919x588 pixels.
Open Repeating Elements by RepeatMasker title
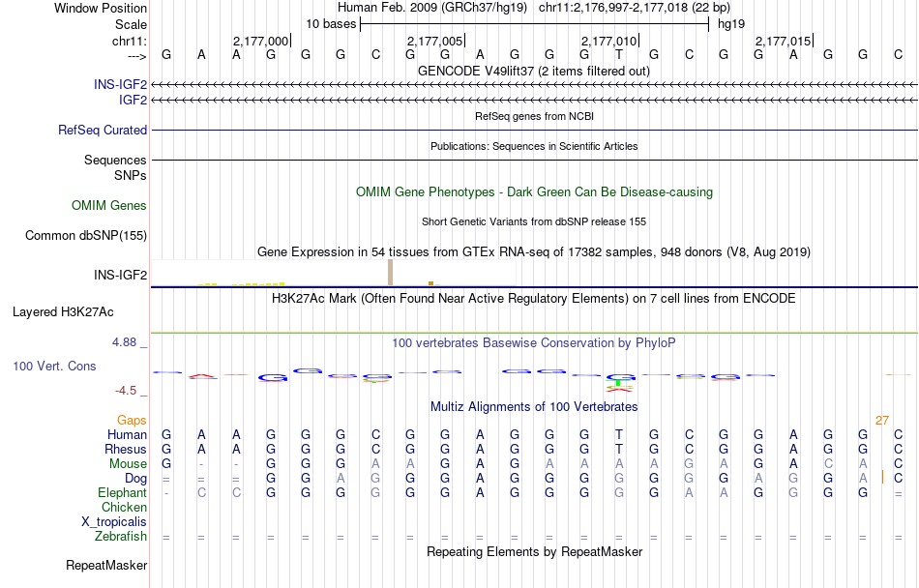tap(535, 551)
